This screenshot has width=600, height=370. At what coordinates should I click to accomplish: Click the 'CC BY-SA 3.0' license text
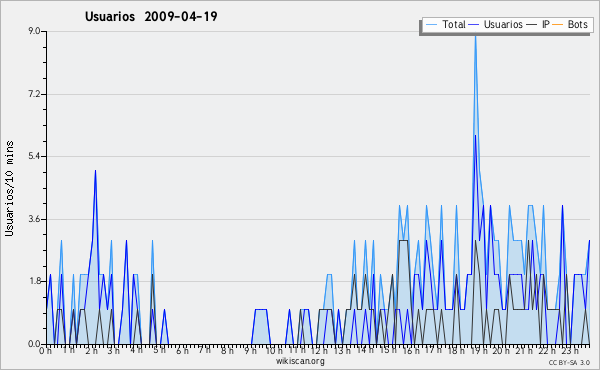(569, 362)
